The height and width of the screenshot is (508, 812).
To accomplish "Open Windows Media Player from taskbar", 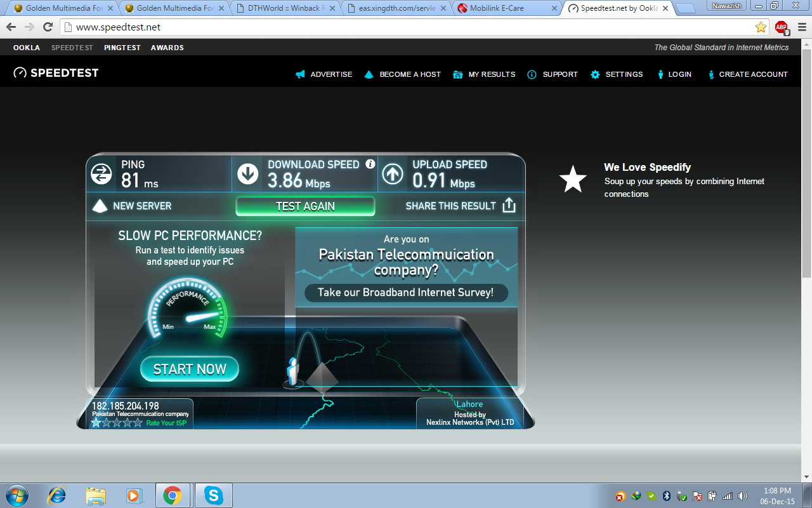I will click(x=134, y=495).
